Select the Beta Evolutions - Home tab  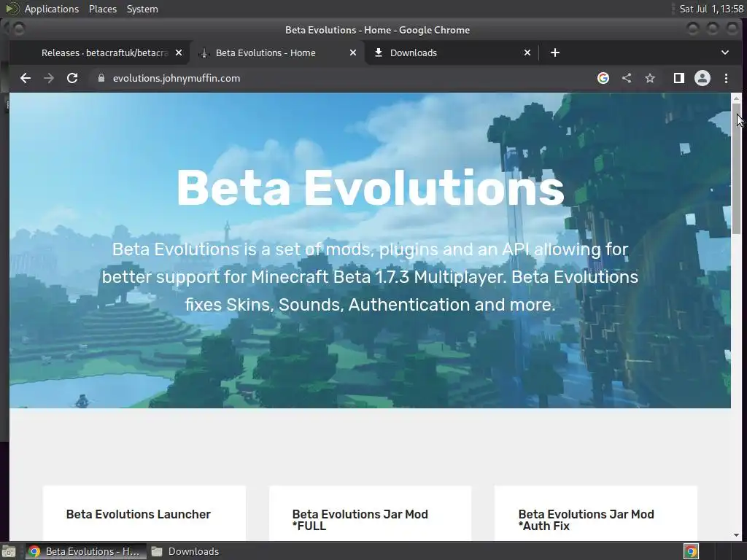(x=277, y=52)
